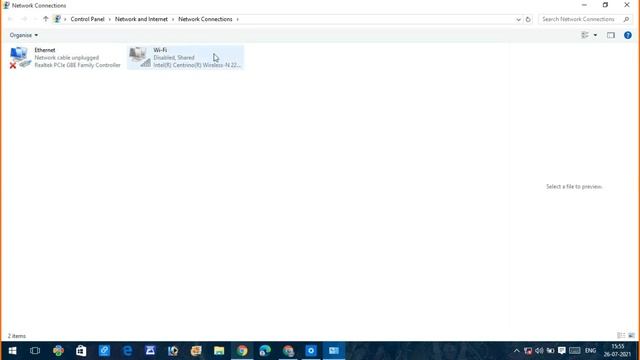
Task: Open the recent locations dropdown
Action: 35,19
